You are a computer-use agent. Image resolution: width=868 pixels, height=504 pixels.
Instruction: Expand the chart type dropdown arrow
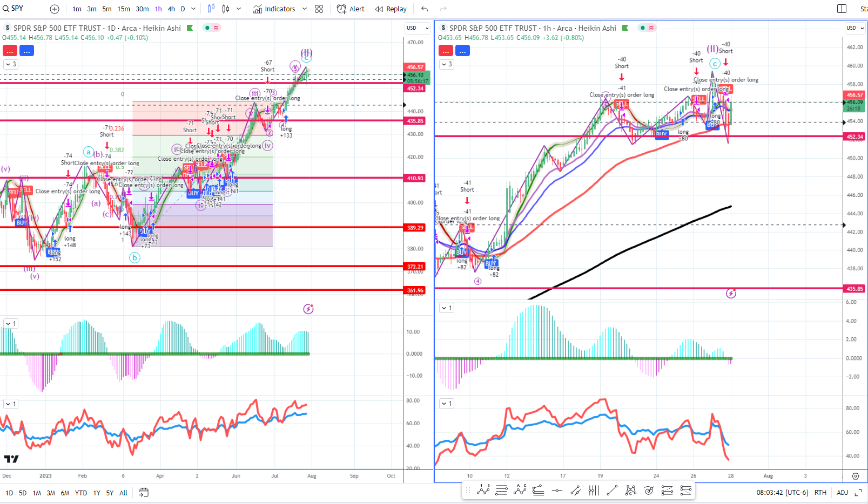(239, 9)
